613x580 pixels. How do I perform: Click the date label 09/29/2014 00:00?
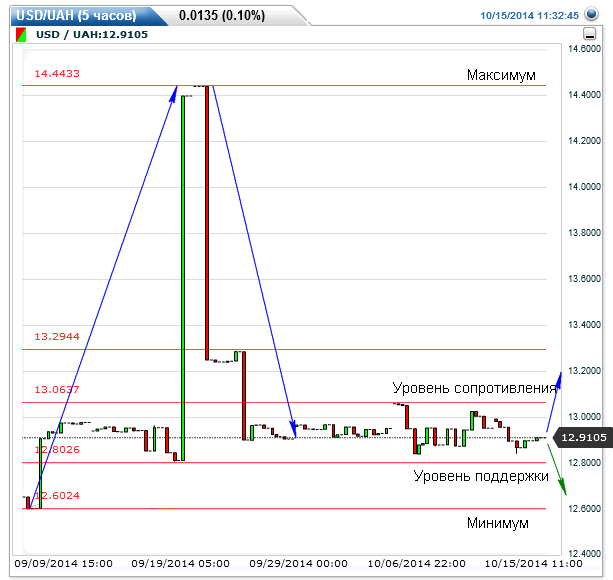tap(299, 564)
